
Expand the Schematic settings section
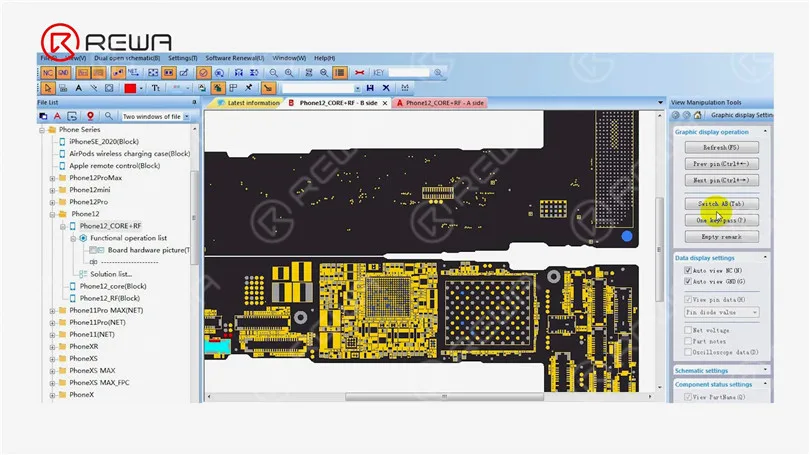click(x=766, y=370)
